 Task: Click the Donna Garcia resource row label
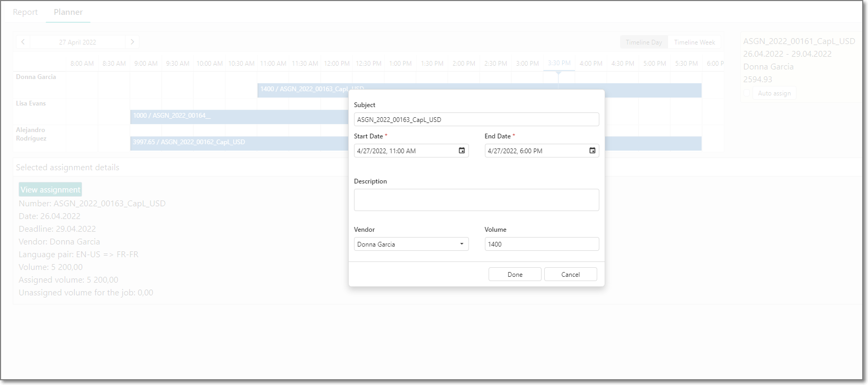tap(36, 77)
